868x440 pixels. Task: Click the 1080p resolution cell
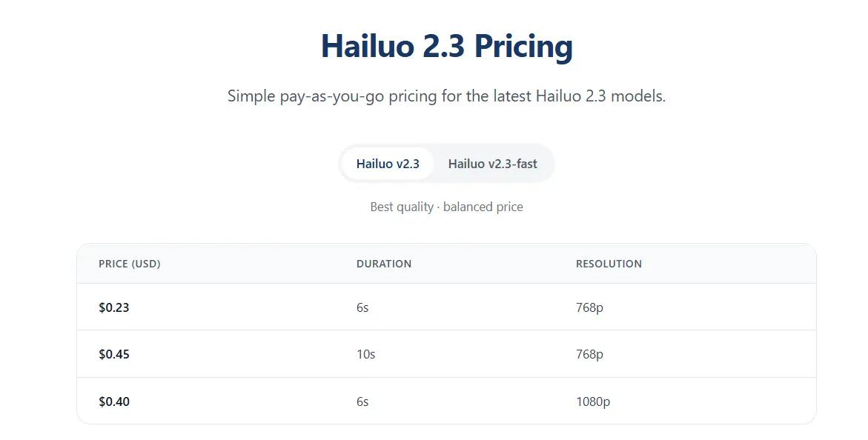[593, 401]
